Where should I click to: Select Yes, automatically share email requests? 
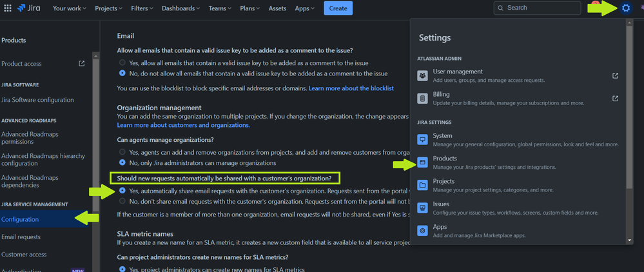[122, 191]
